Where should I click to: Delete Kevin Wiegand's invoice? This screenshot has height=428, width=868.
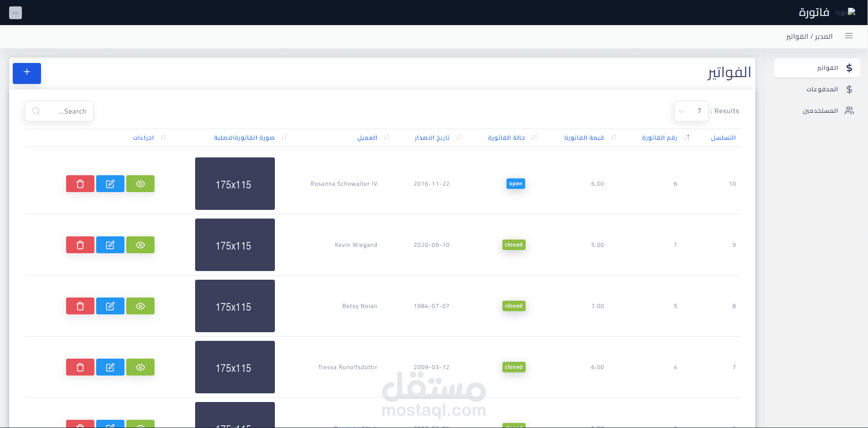(80, 245)
